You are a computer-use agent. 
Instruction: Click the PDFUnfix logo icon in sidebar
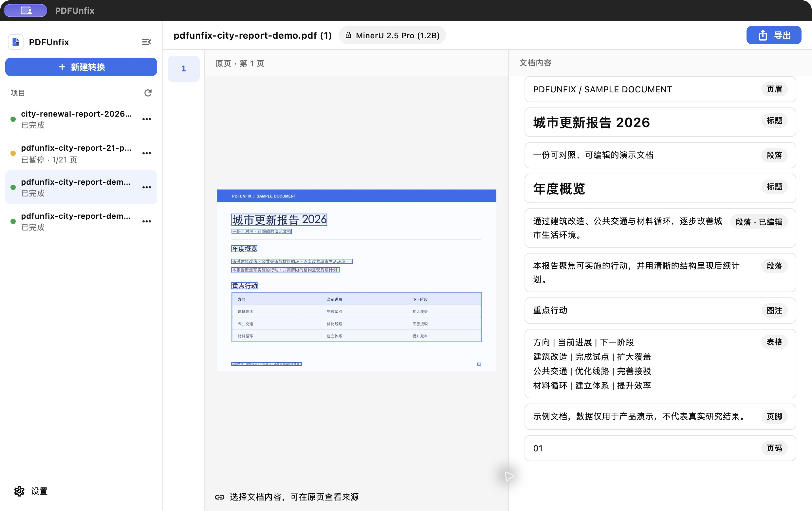[15, 42]
